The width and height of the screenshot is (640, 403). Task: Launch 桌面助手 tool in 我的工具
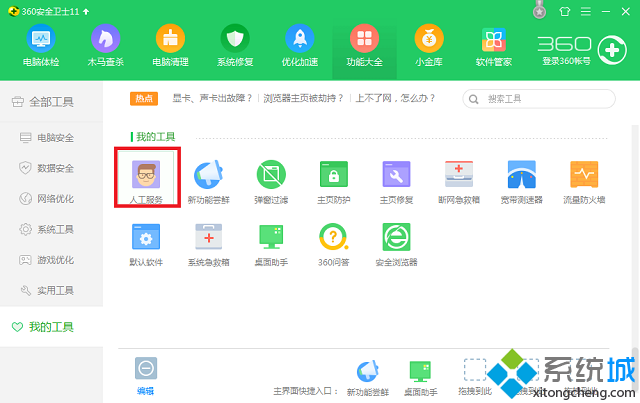click(271, 244)
